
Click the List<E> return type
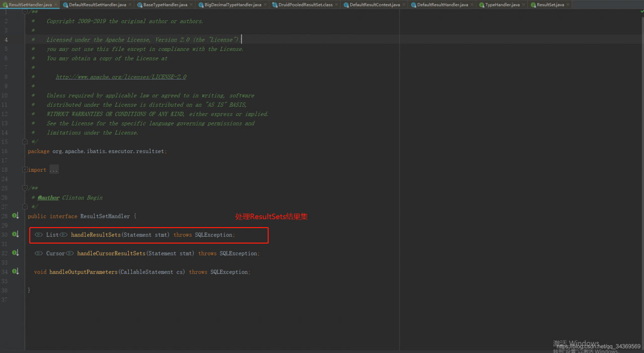click(57, 235)
